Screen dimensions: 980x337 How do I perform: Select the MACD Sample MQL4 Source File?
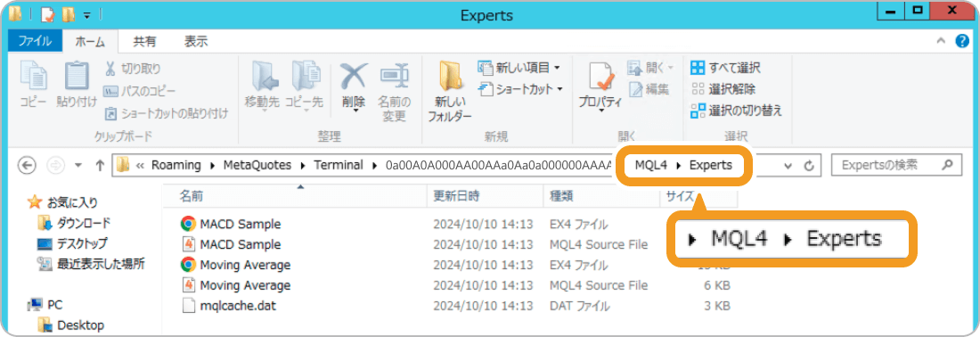pos(240,244)
